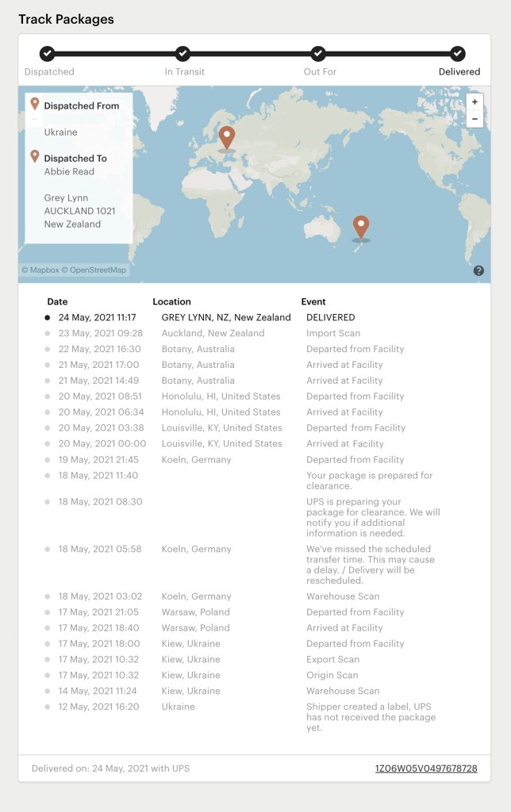Click the Dispatched To pin icon in legend

[34, 157]
